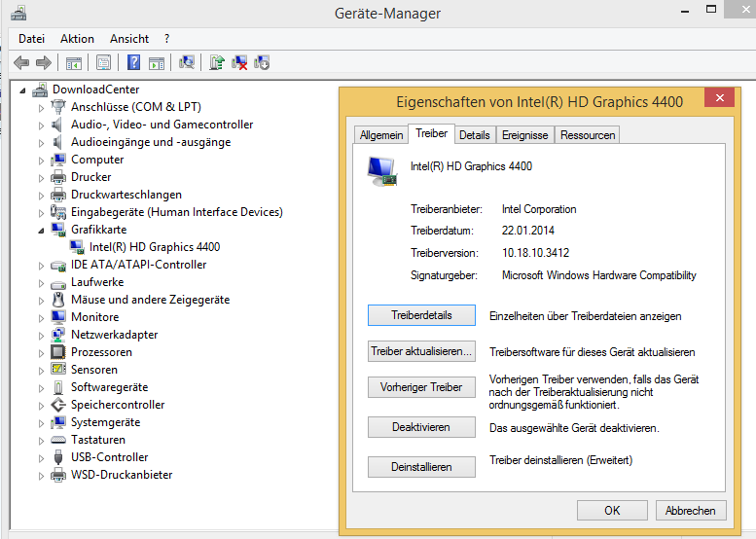Switch to the Details tab
This screenshot has width=756, height=539.
pyautogui.click(x=475, y=135)
